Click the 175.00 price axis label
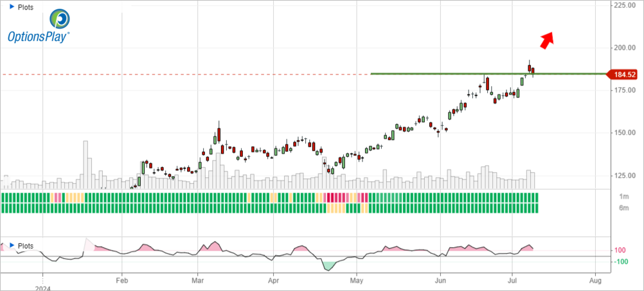Screen dimensions: 644x291 coord(624,90)
